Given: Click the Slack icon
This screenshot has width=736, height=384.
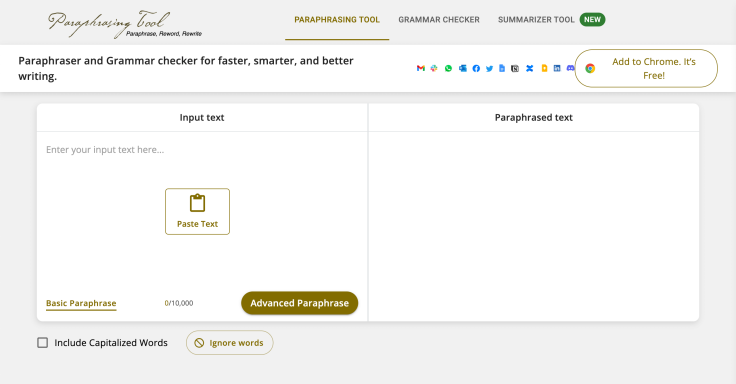Looking at the screenshot, I should point(434,69).
